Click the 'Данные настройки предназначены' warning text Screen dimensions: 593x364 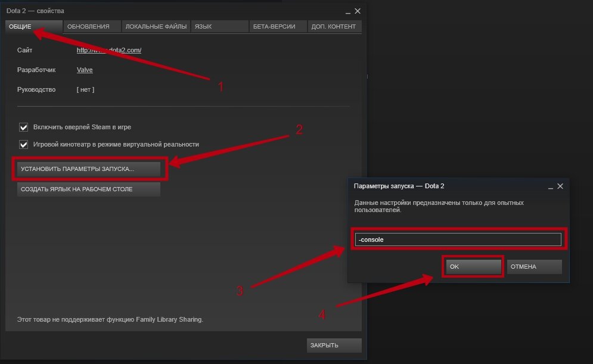[x=439, y=206]
